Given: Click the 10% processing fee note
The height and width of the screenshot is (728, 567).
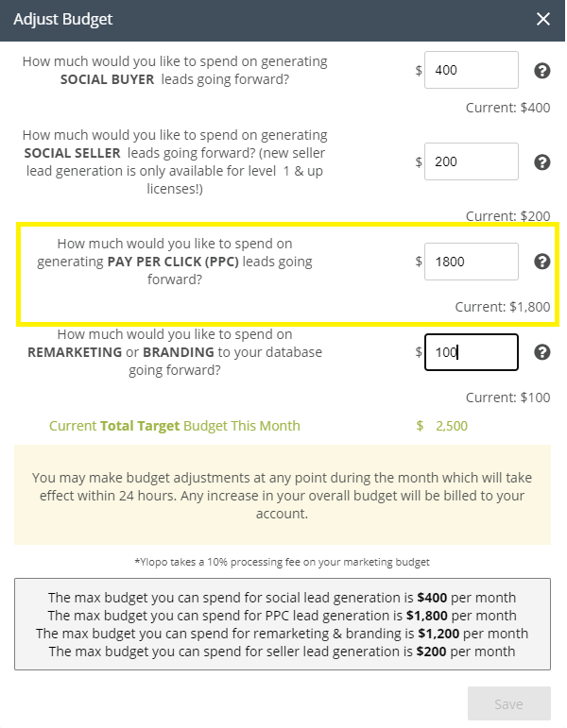Looking at the screenshot, I should coord(283,562).
